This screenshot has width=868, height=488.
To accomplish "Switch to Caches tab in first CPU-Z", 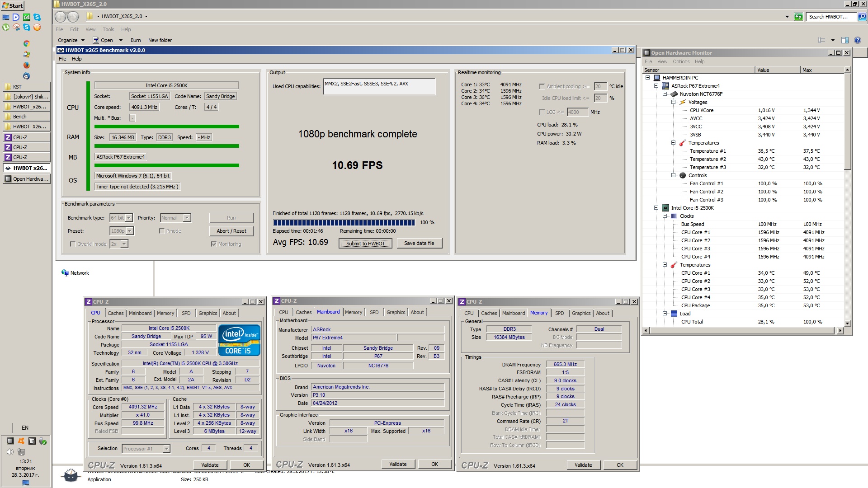I will coord(115,313).
